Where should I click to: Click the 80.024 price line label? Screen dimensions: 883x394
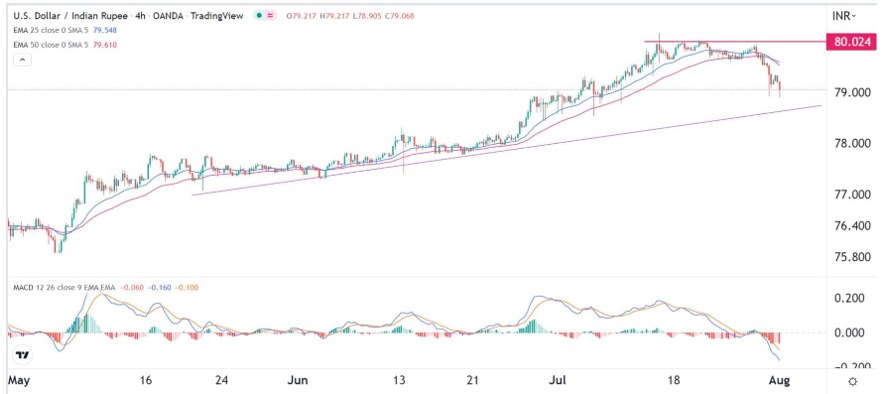pos(851,42)
